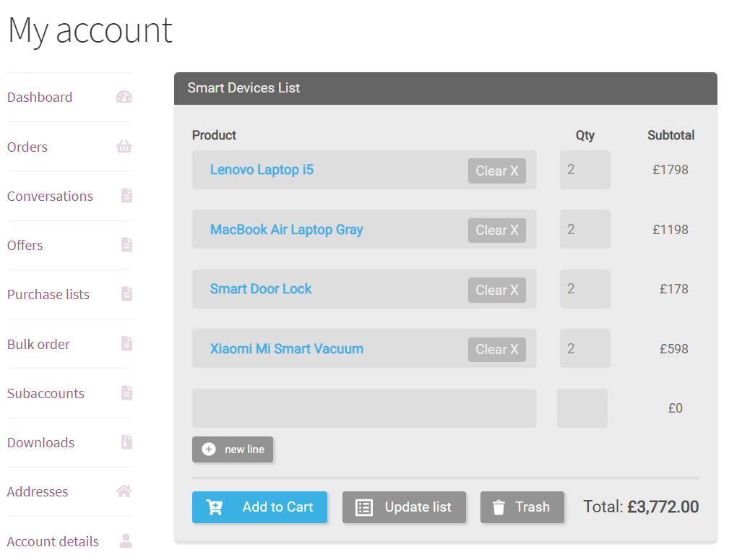Viewport: 729px width, 560px height.
Task: Click the Offers document icon
Action: pyautogui.click(x=126, y=245)
